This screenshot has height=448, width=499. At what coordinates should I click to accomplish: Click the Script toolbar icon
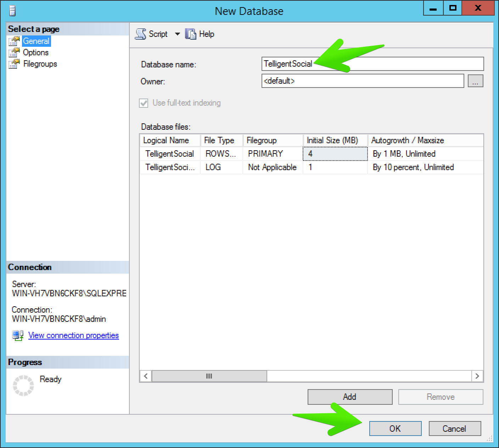141,34
